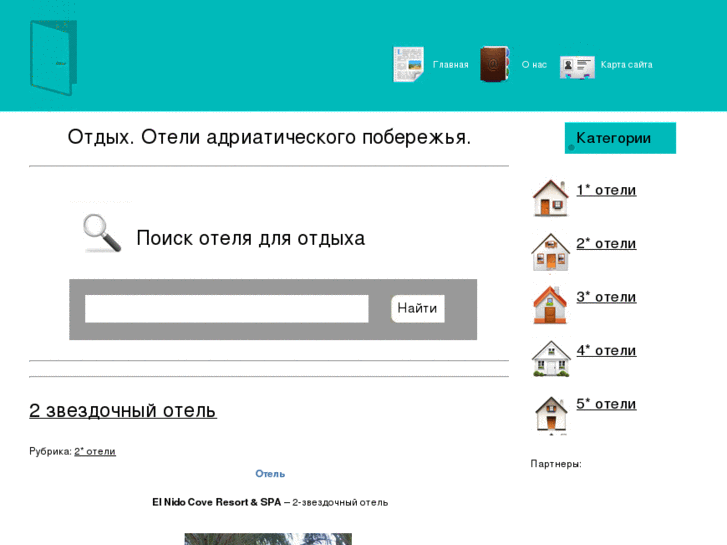Click the door logo icon in header
The image size is (727, 545).
[x=53, y=58]
